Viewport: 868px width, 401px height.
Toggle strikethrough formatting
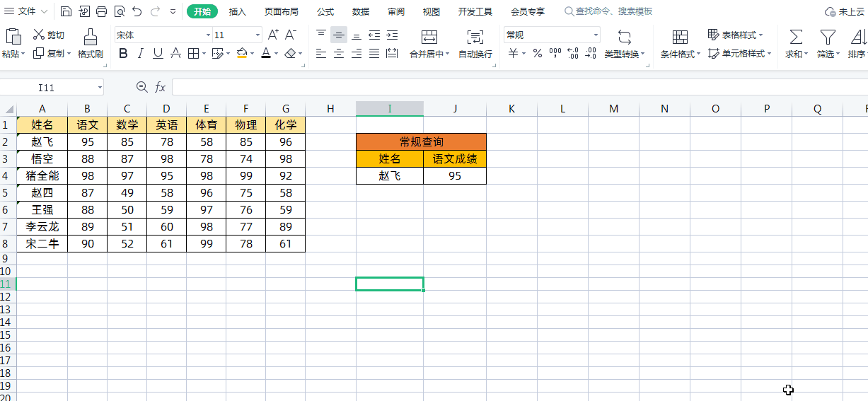175,53
